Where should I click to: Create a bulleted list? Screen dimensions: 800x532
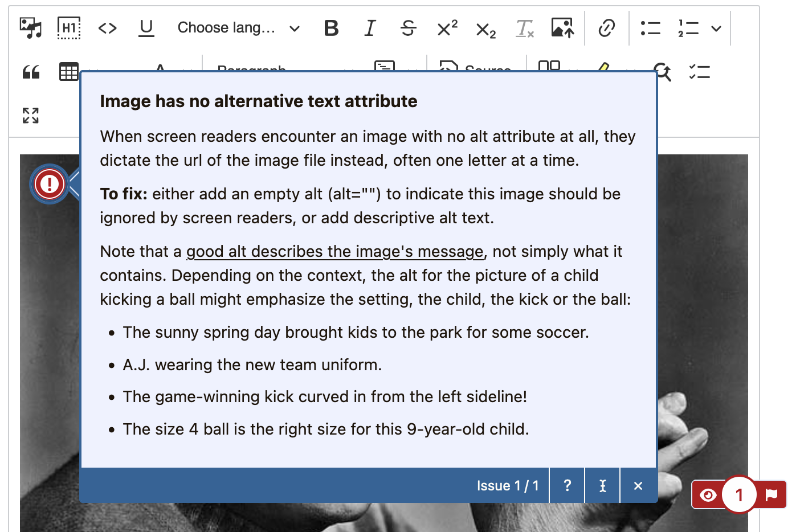point(650,27)
